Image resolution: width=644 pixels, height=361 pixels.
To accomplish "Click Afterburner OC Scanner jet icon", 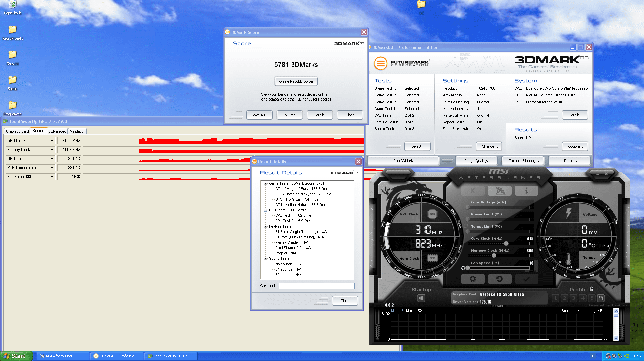I will (x=500, y=191).
